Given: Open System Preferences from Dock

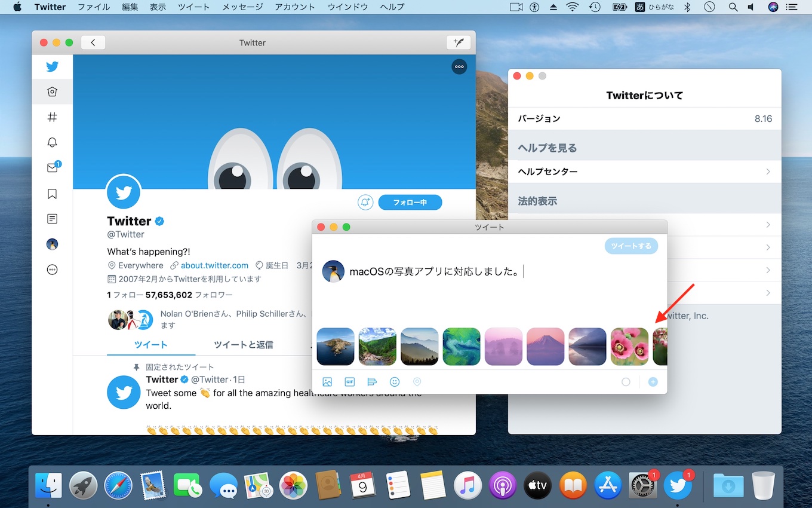Looking at the screenshot, I should (643, 485).
